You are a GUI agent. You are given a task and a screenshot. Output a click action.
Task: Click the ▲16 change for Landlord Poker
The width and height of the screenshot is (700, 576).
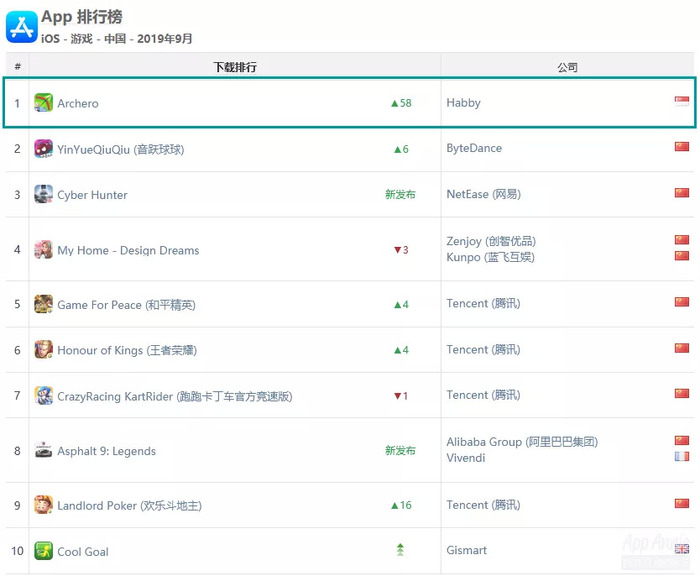(401, 505)
